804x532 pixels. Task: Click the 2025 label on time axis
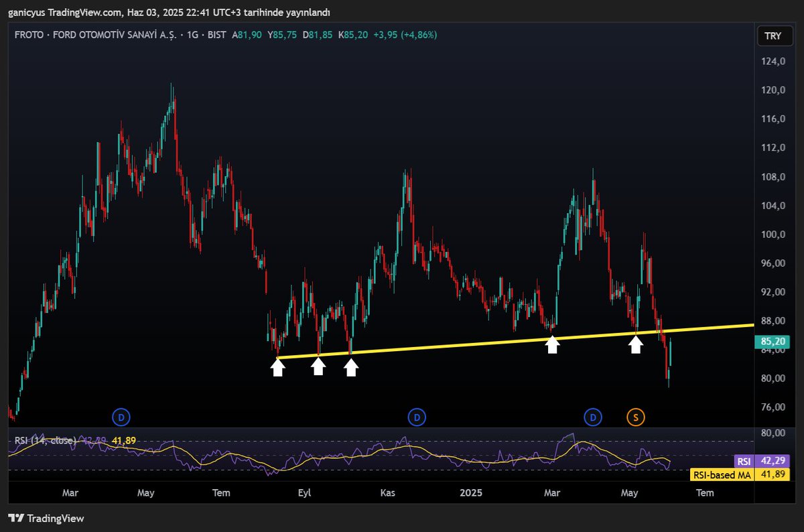click(x=471, y=493)
